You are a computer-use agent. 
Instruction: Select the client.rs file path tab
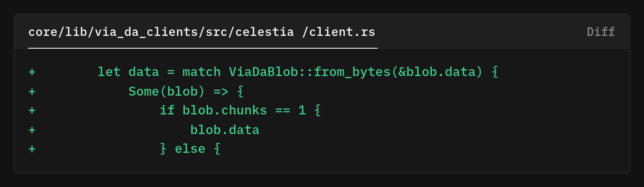point(202,32)
